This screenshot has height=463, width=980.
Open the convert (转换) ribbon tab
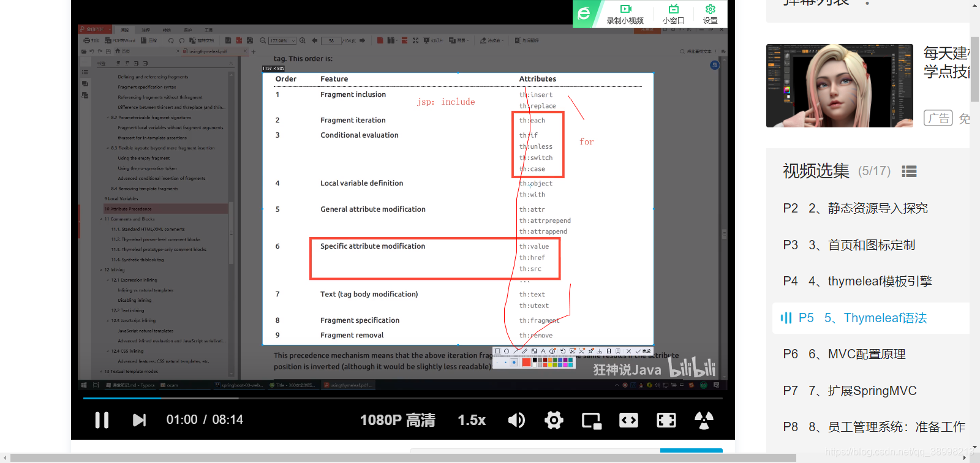(167, 29)
